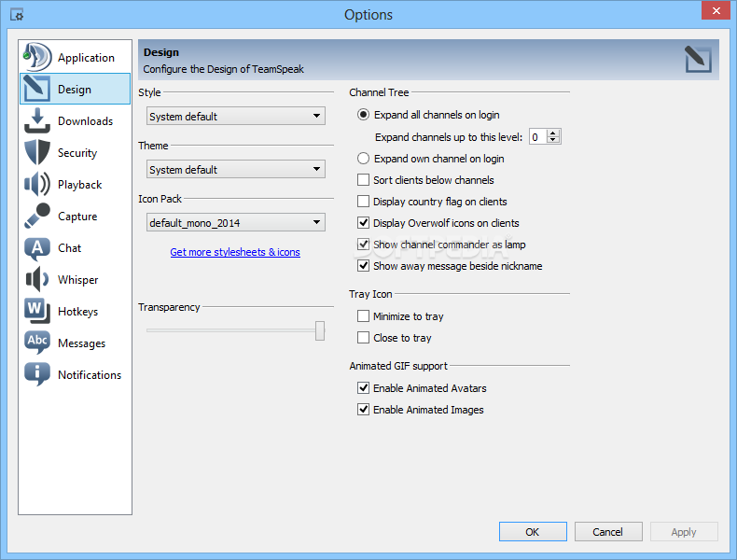This screenshot has width=737, height=560.
Task: Click the Capture microphone icon
Action: 37,216
